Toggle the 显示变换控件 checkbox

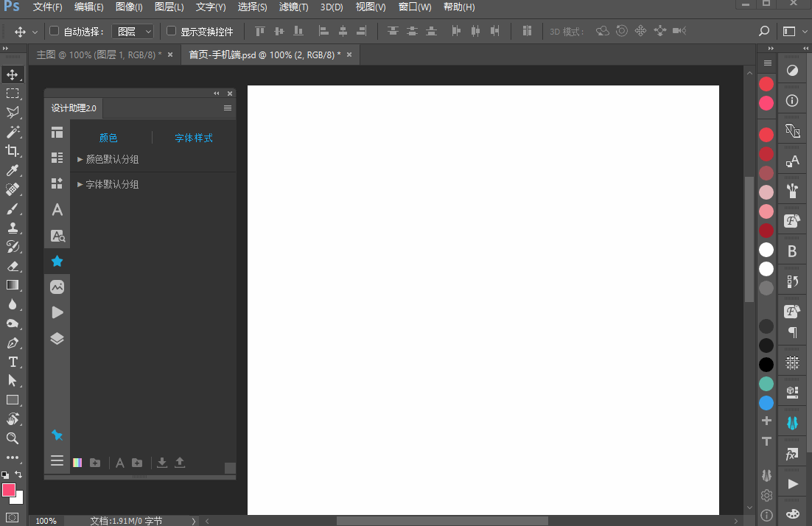click(x=171, y=31)
